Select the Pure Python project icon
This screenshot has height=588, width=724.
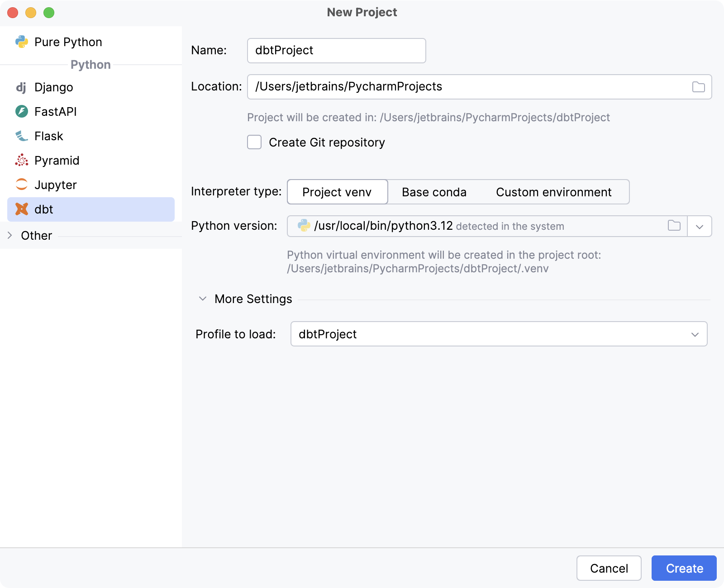coord(21,42)
